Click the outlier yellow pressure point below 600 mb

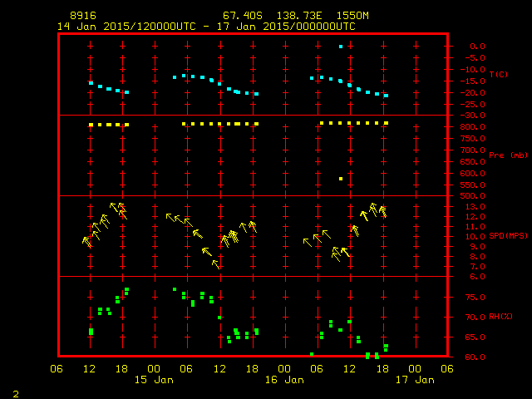coord(341,179)
